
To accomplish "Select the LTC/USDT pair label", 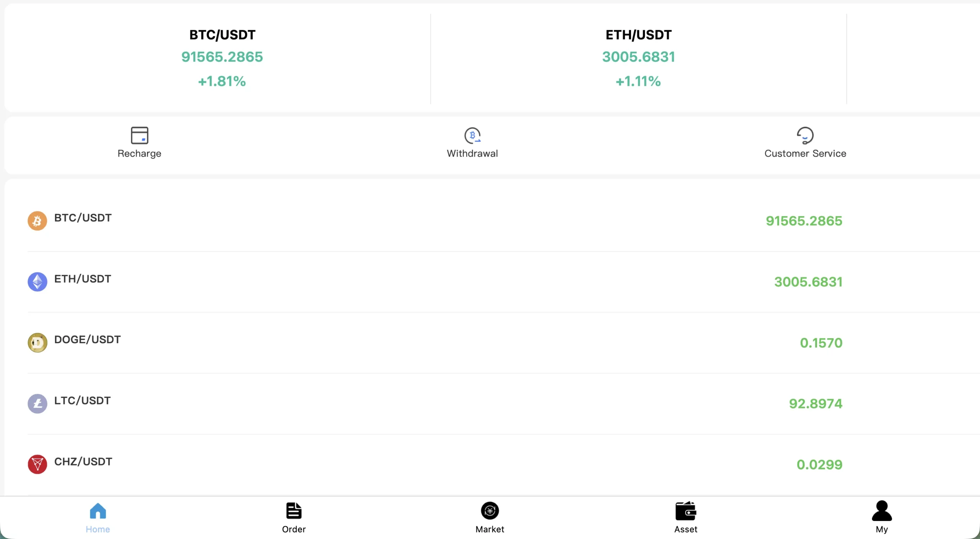I will pos(82,400).
